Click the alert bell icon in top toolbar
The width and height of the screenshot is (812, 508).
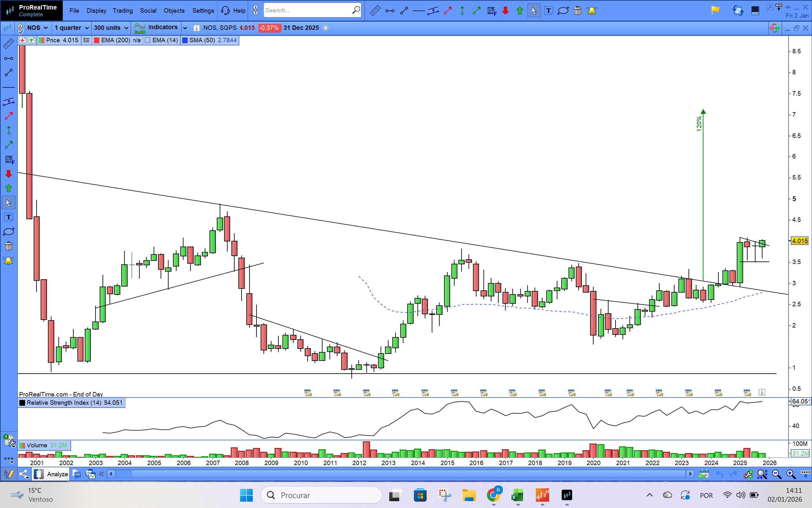click(591, 11)
